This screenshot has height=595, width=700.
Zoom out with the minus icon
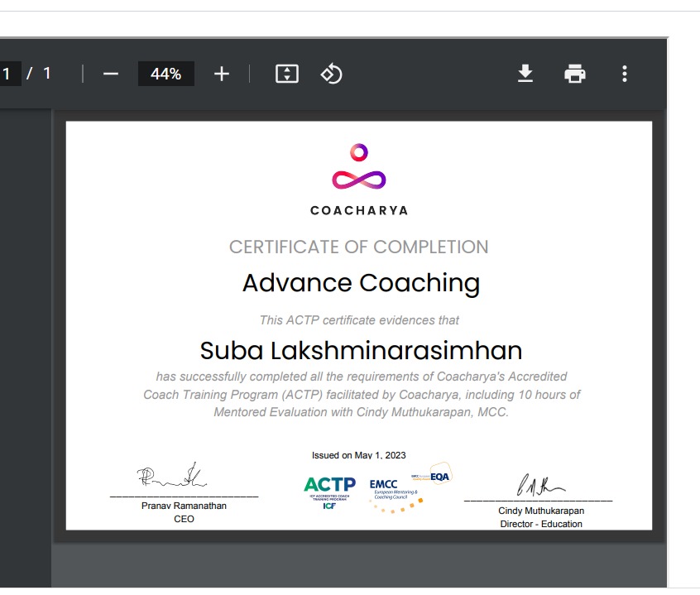pyautogui.click(x=111, y=74)
